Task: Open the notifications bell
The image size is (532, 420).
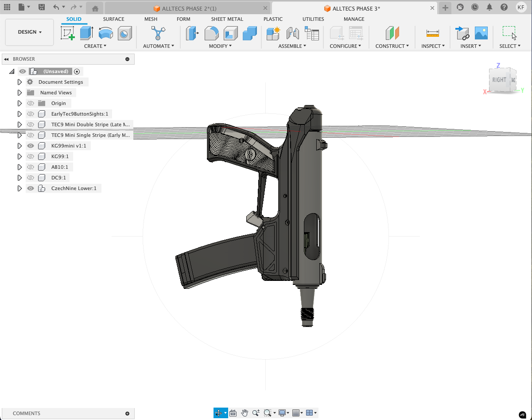Action: coord(489,7)
